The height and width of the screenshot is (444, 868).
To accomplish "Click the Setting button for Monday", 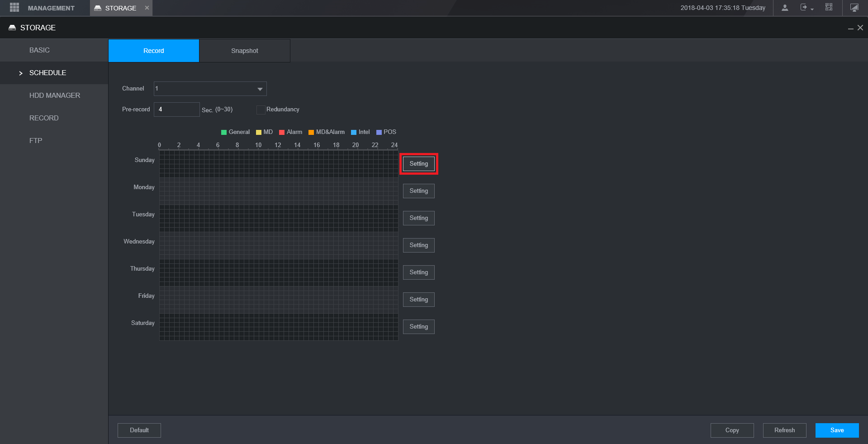I will pyautogui.click(x=419, y=191).
